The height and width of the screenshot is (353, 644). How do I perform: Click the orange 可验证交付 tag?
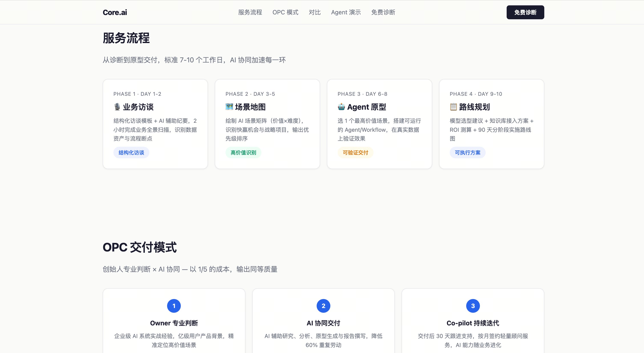click(x=355, y=153)
